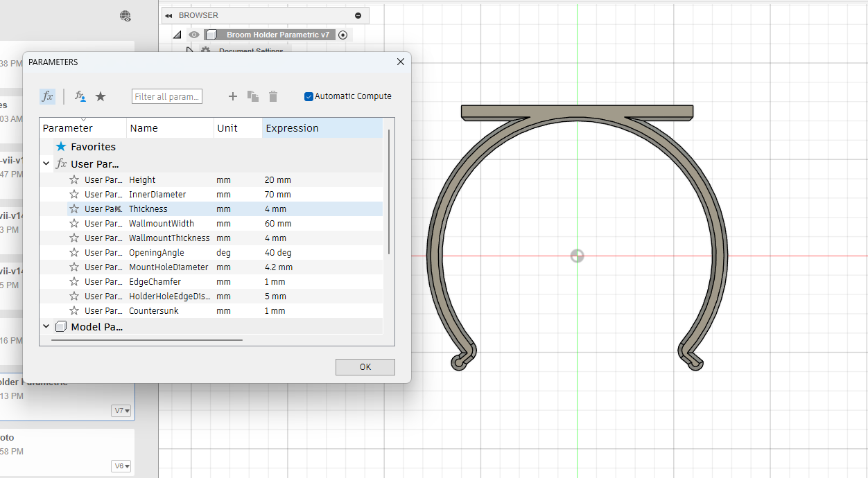Toggle visibility eye for Broom Holder Parametric
Screen dimensions: 868x478
(x=194, y=35)
